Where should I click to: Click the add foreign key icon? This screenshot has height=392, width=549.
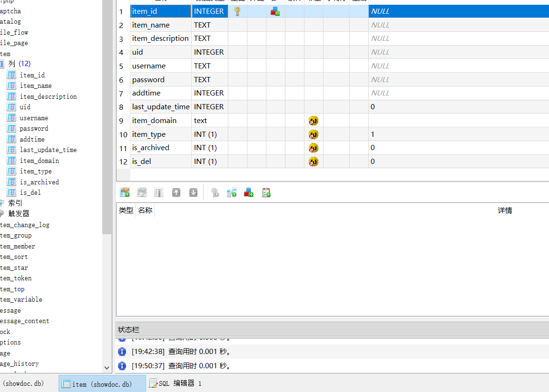tap(231, 192)
